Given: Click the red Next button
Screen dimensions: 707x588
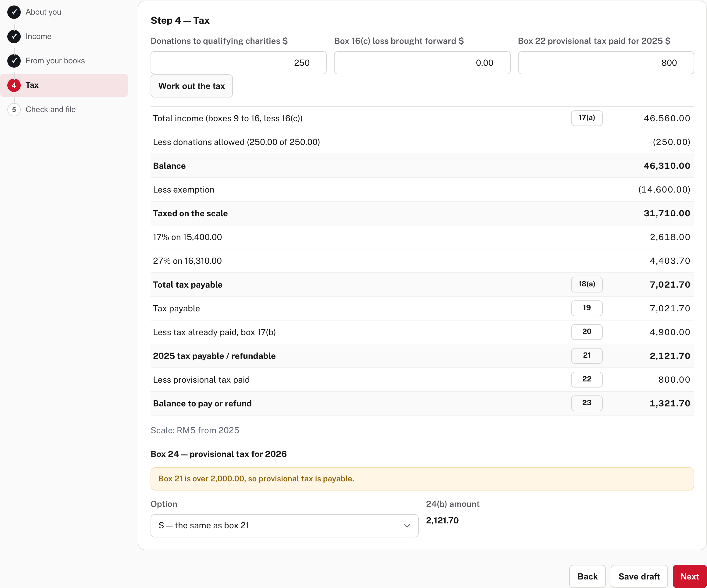Looking at the screenshot, I should [690, 576].
